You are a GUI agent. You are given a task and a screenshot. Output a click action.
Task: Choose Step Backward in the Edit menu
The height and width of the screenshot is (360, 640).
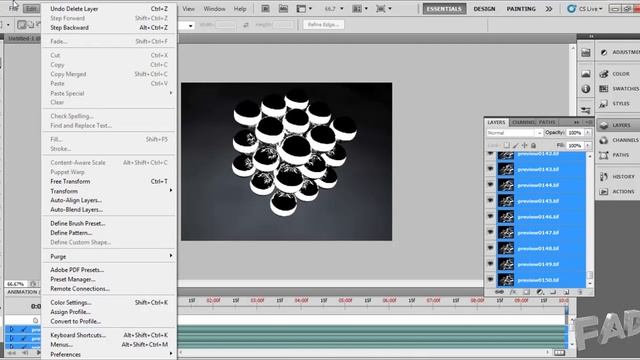[109, 28]
